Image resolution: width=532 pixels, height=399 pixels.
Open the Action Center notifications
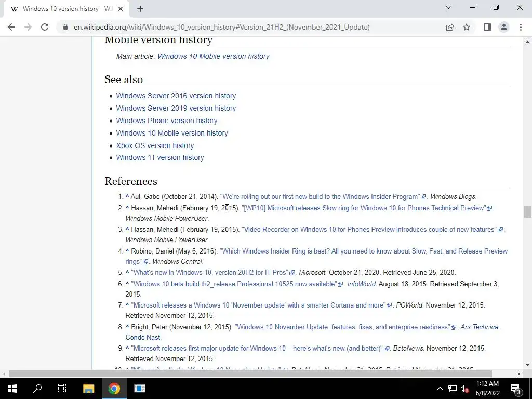pyautogui.click(x=515, y=389)
